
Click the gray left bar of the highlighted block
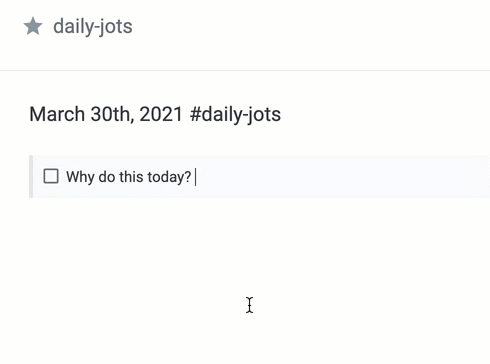tap(31, 176)
